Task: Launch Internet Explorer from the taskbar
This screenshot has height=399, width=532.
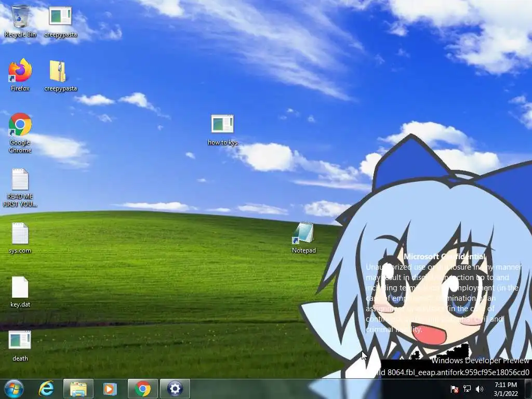Action: tap(46, 389)
